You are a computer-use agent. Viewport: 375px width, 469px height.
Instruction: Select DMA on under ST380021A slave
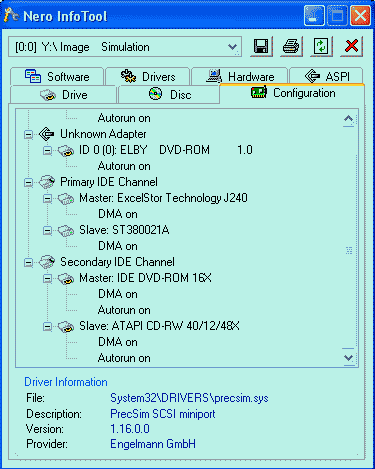click(x=118, y=246)
